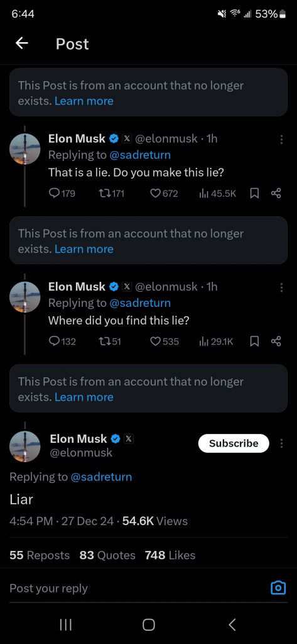
Task: Go back using the top-left arrow
Action: 22,43
